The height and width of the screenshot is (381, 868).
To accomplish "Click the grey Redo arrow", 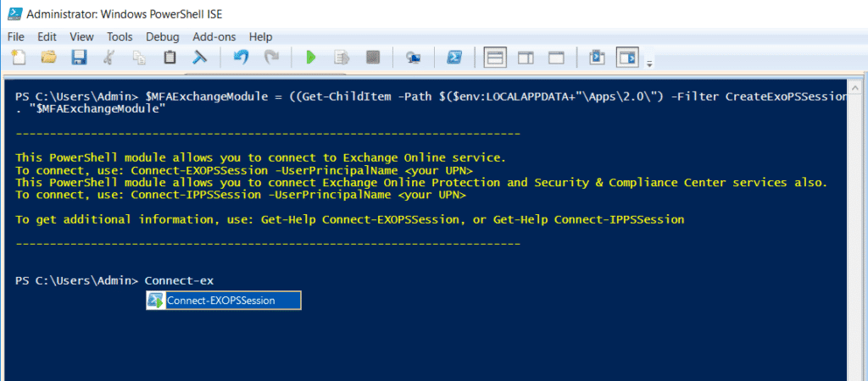I will (x=271, y=57).
